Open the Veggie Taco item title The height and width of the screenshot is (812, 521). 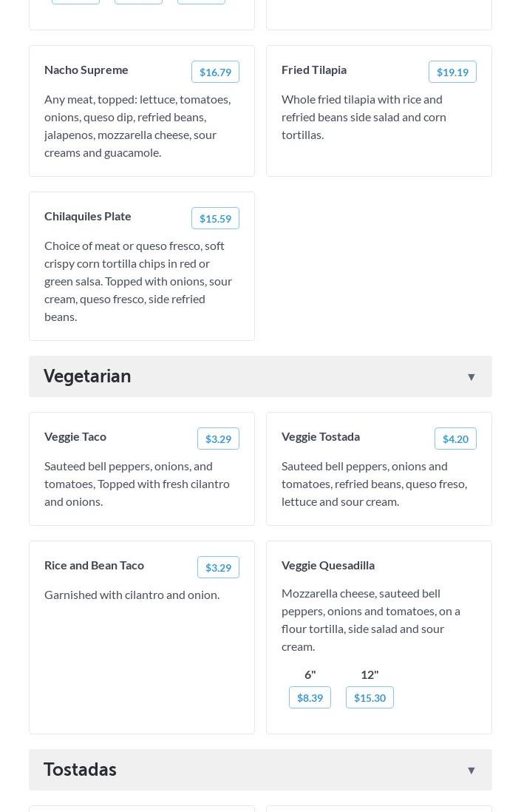pos(75,436)
